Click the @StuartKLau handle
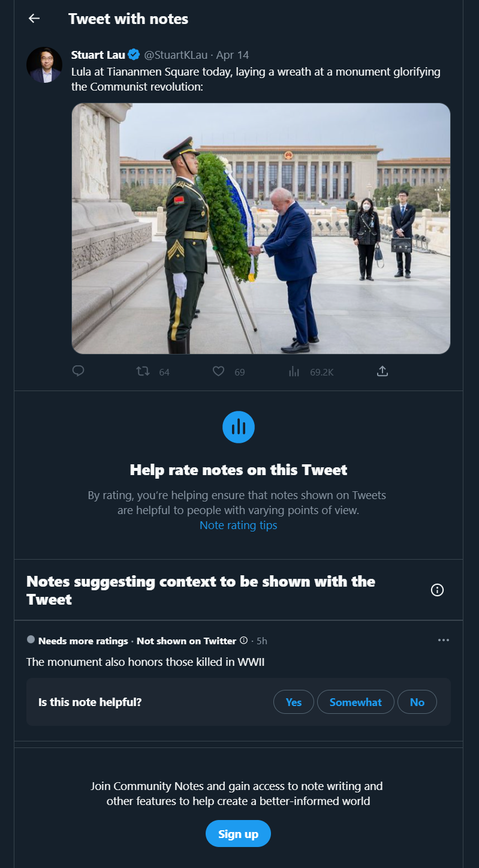The image size is (479, 868). coord(176,55)
